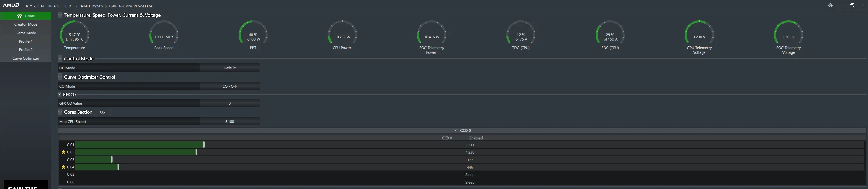Select the C 05 core row label
This screenshot has height=189, width=868.
click(70, 174)
